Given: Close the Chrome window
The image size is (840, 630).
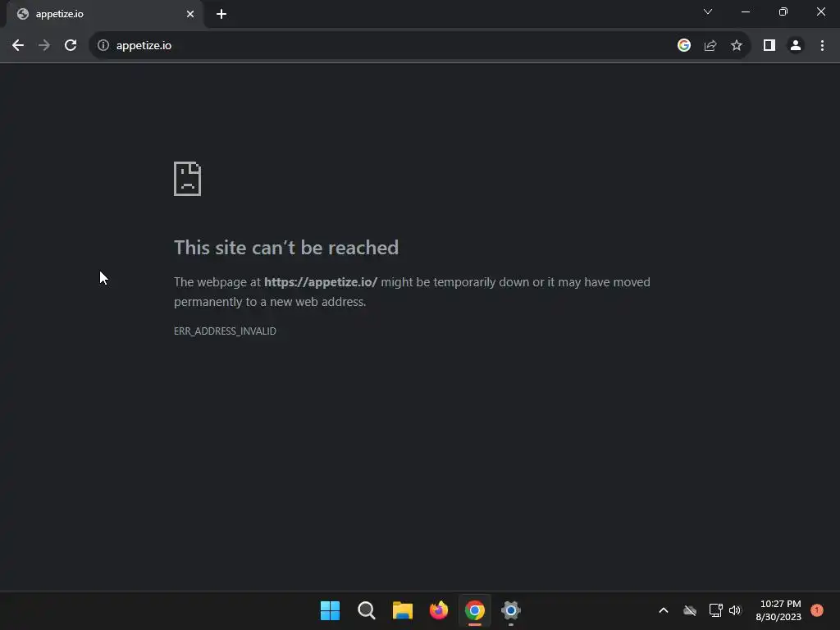Looking at the screenshot, I should pos(820,11).
